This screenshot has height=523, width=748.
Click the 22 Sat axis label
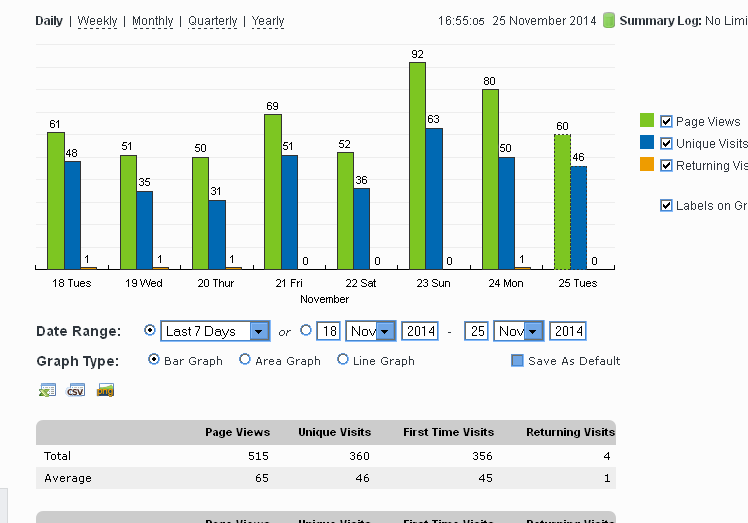click(361, 283)
